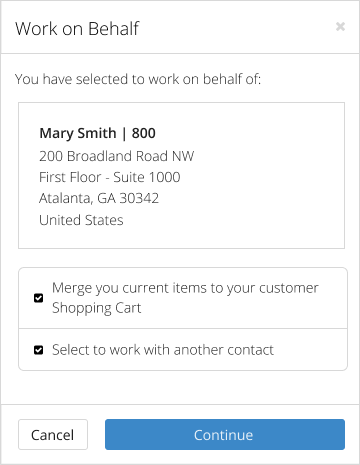
Task: Select the Mary Smith | 800 name heading
Action: click(x=97, y=133)
